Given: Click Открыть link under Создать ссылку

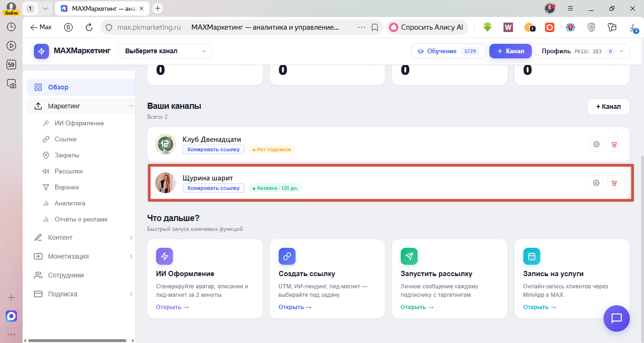Looking at the screenshot, I should [x=295, y=307].
